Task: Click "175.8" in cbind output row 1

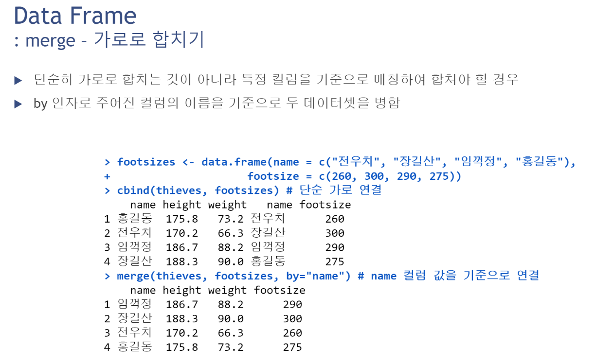Action: point(182,219)
